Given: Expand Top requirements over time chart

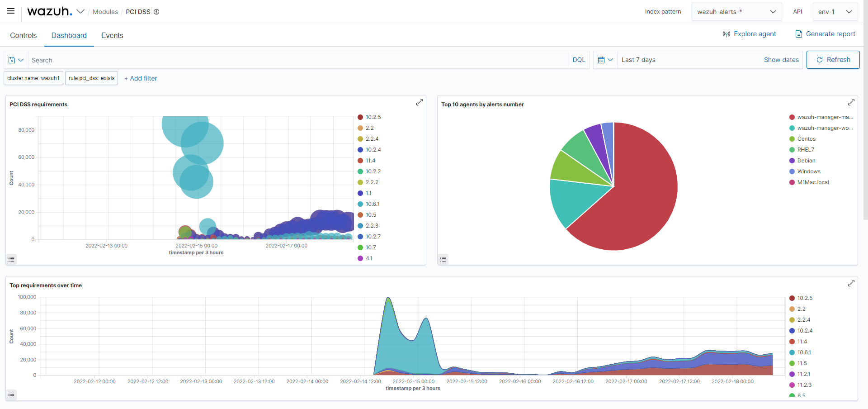Looking at the screenshot, I should [x=851, y=284].
